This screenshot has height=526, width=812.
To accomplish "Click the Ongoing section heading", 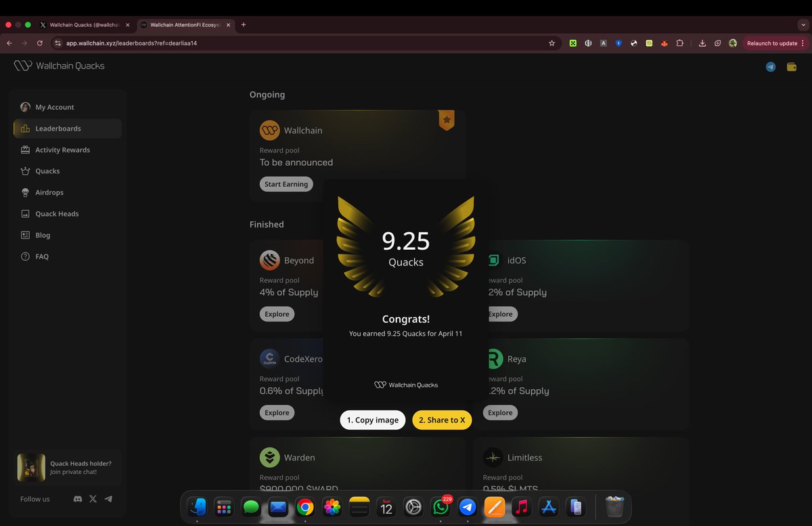I will pyautogui.click(x=267, y=95).
